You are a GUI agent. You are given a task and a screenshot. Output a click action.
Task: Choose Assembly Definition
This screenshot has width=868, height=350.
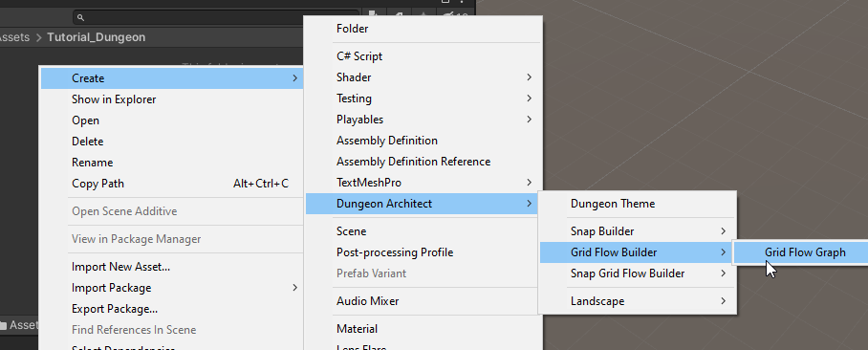pos(423,141)
